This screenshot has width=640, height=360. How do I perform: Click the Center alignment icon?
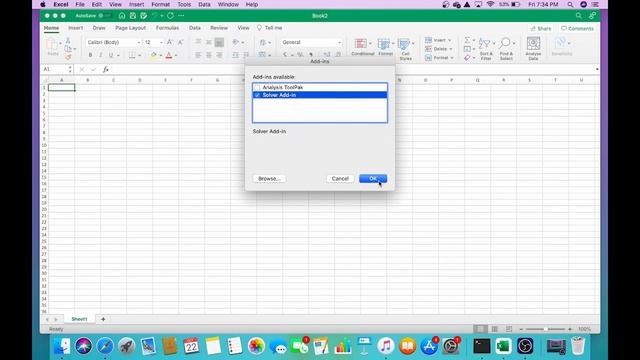(209, 55)
